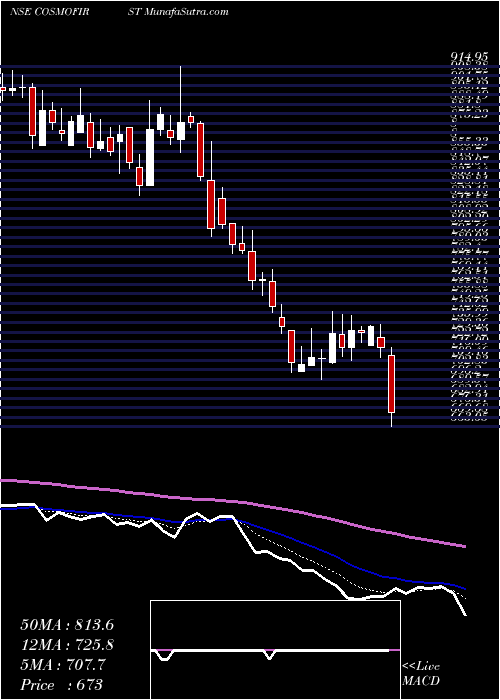
Task: Click the last large red candlestick body
Action: 392,384
